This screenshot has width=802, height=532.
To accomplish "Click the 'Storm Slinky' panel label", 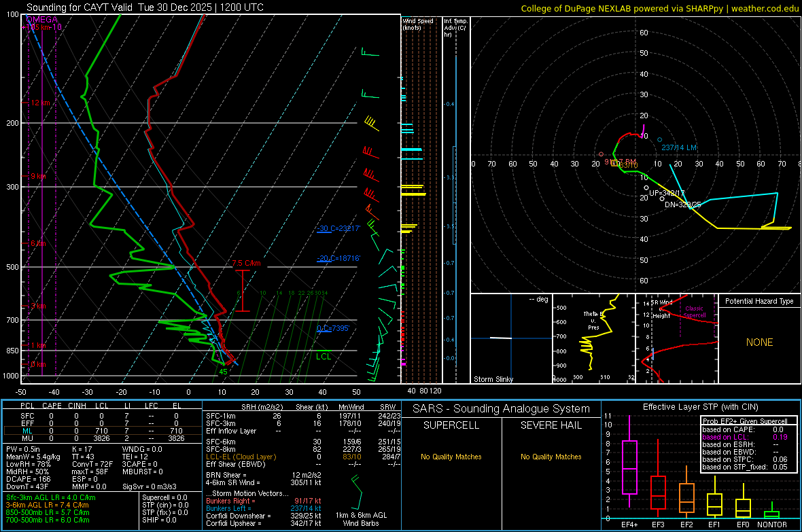I will click(493, 379).
